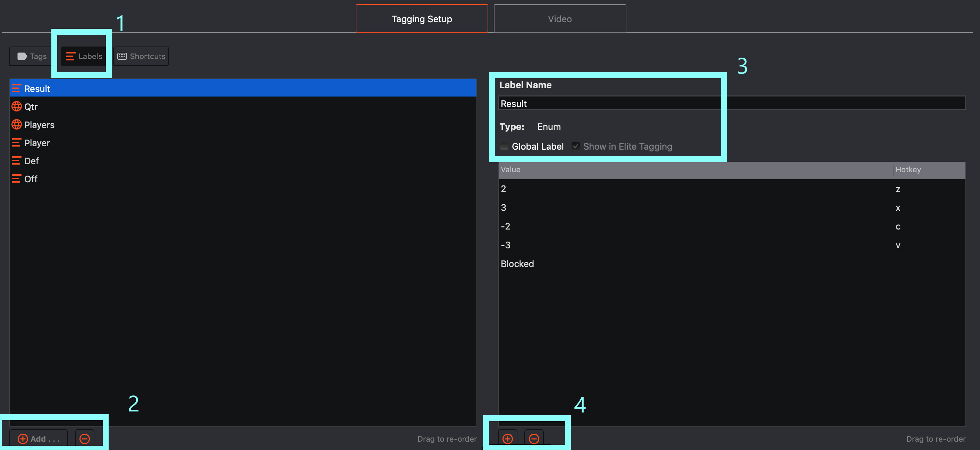Click the lines icon in Labels tab
This screenshot has width=980, height=450.
[70, 56]
